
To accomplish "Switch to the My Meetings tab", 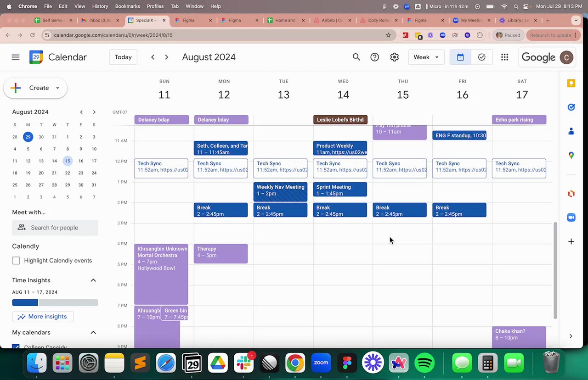I will [471, 20].
